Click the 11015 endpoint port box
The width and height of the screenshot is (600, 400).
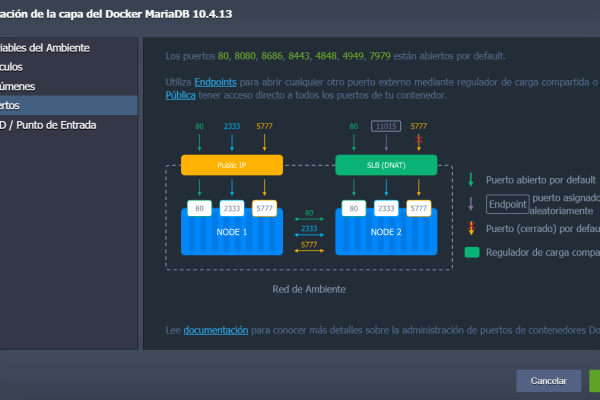(386, 126)
